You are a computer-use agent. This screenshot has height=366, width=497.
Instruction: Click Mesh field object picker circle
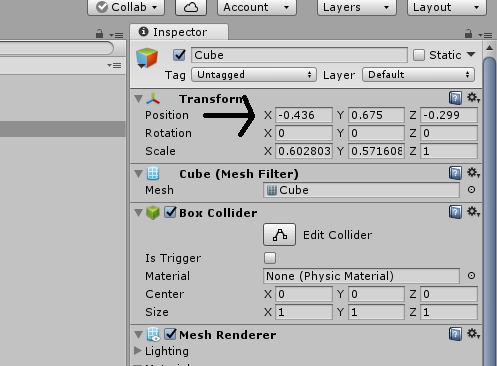471,190
